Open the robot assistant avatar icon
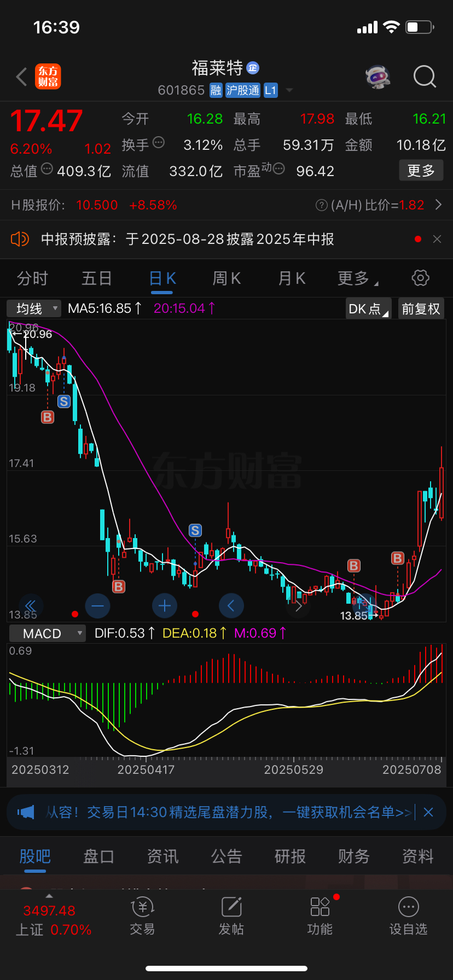 [x=378, y=77]
